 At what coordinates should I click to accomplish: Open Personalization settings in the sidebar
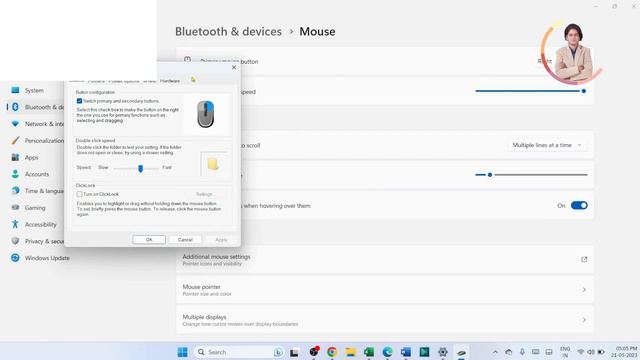[37, 140]
